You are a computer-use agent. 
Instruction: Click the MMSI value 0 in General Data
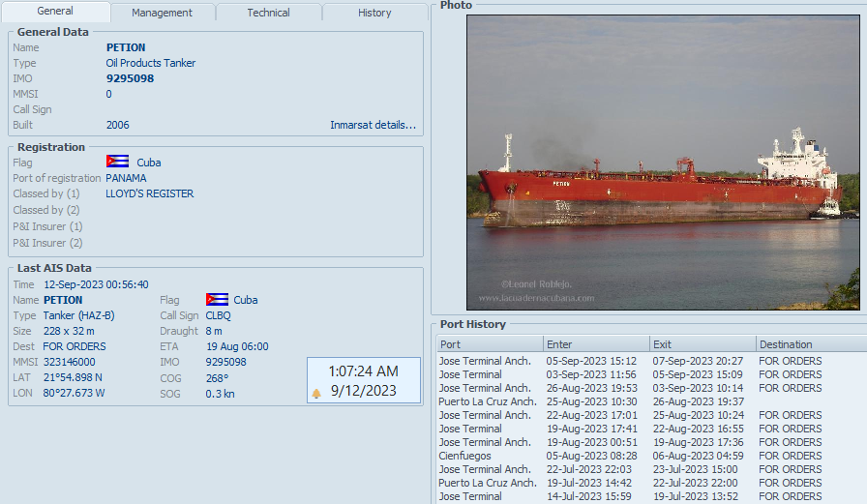pyautogui.click(x=109, y=94)
